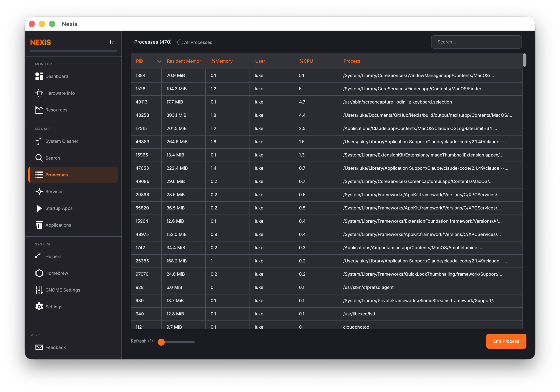
Task: Switch to the Processes section
Action: 57,175
